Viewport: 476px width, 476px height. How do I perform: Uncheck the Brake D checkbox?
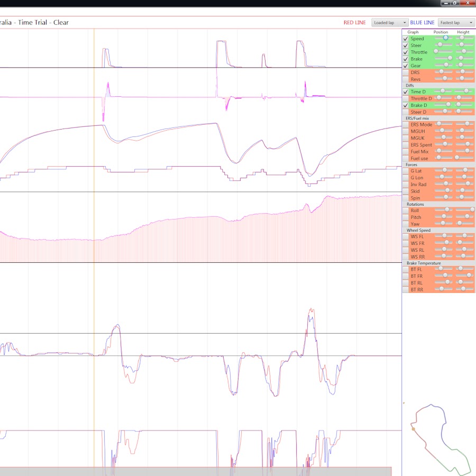[x=406, y=105]
